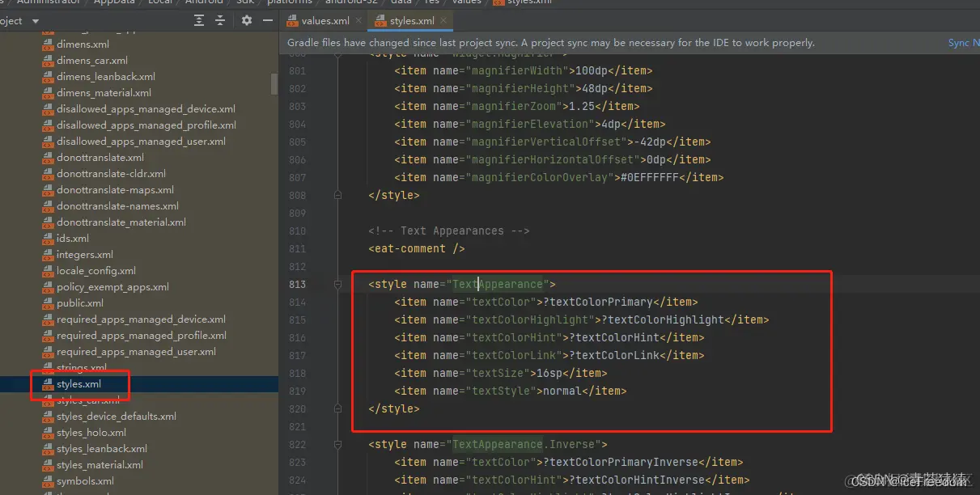The height and width of the screenshot is (495, 980).
Task: Toggle fold marker at line 808
Action: [337, 195]
